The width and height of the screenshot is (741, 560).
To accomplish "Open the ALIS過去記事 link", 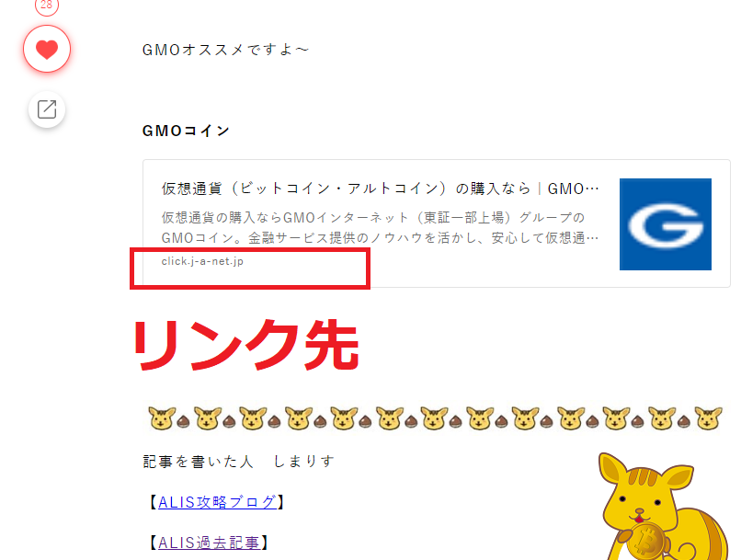I will (209, 543).
